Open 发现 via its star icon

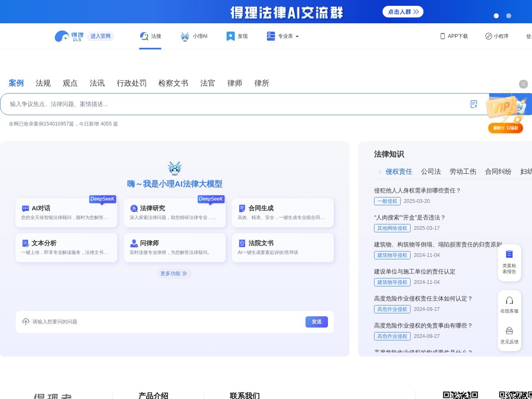[230, 36]
